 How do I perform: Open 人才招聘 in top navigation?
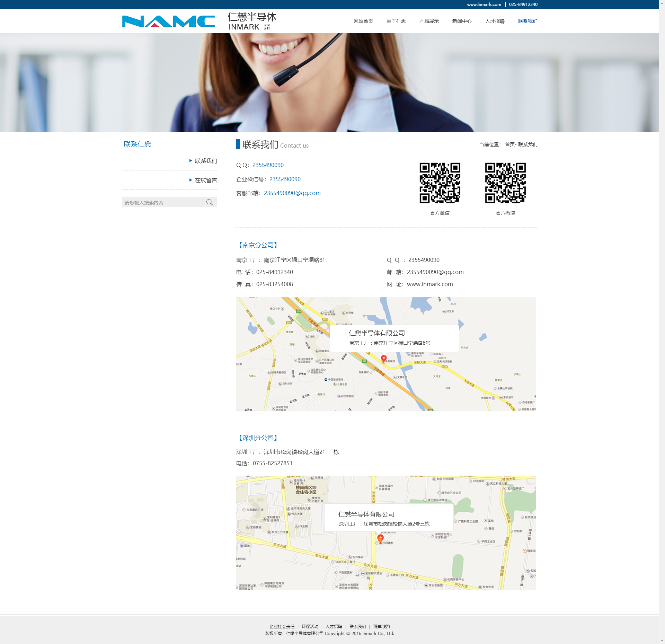[x=495, y=21]
